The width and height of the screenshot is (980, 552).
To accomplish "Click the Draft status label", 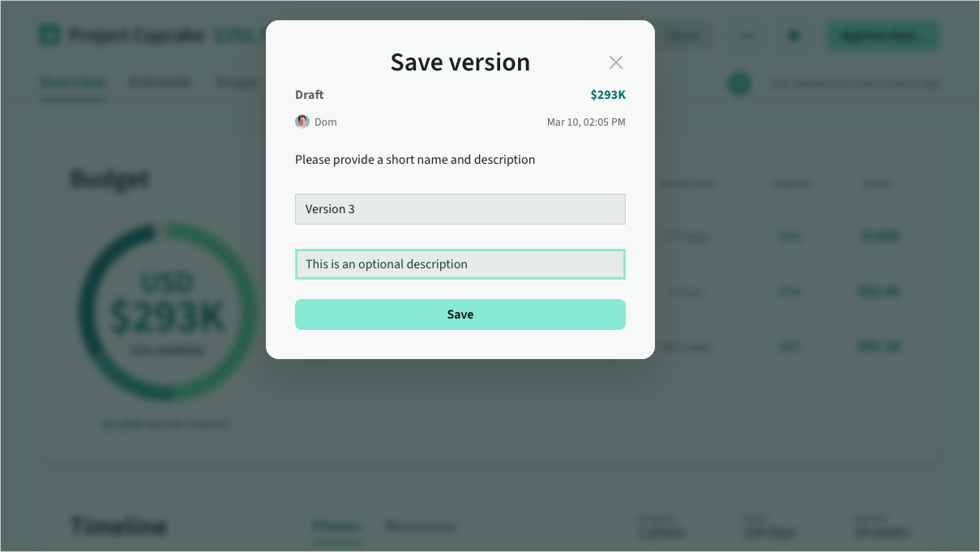I will 309,95.
